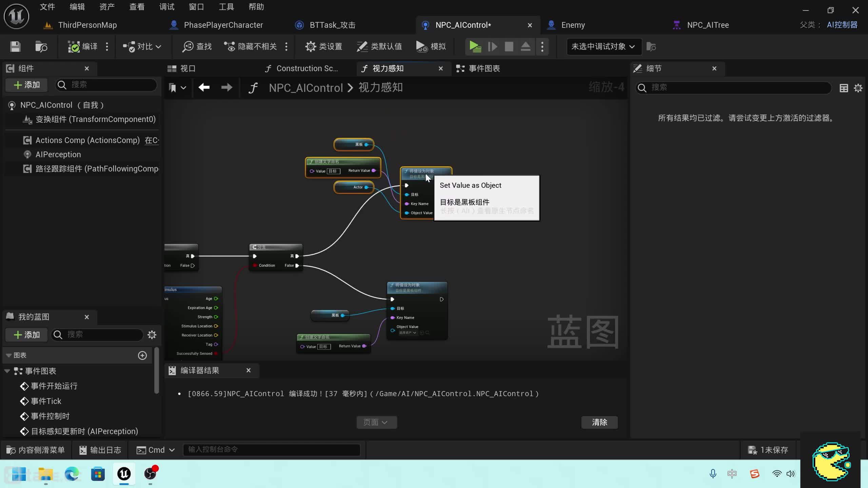The height and width of the screenshot is (488, 868).
Task: Open compile options three-dot menu
Action: (x=107, y=46)
